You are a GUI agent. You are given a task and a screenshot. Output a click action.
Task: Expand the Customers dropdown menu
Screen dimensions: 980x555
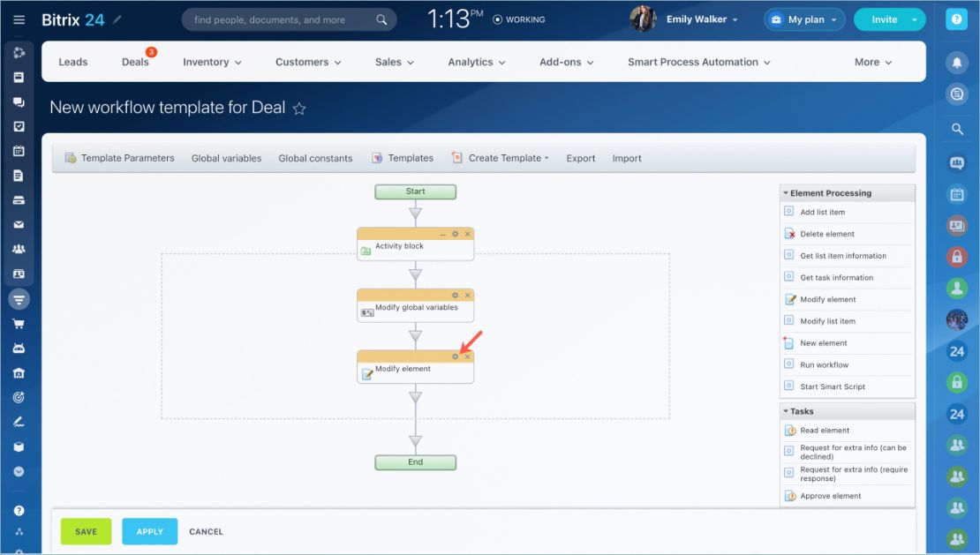click(308, 62)
